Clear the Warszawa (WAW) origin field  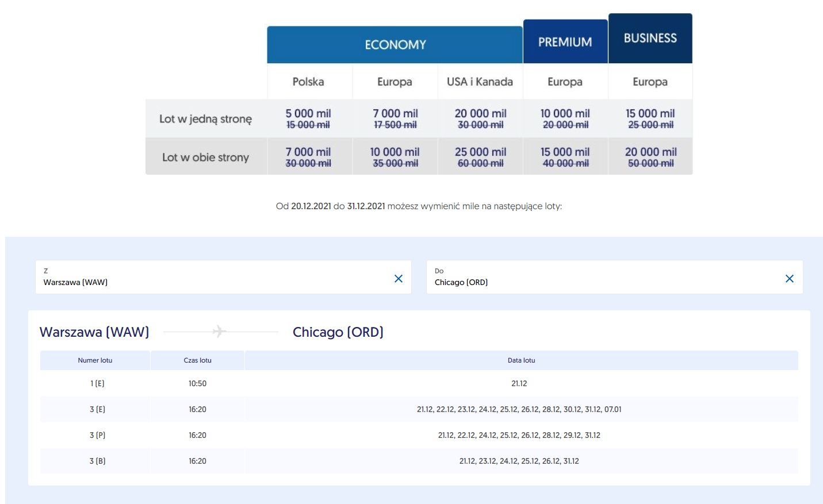point(398,279)
